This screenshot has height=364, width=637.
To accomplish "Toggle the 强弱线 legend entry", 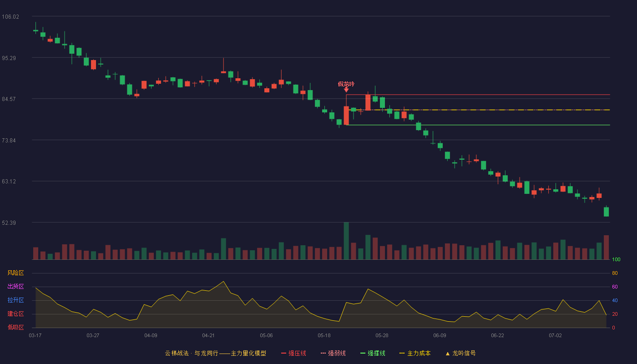I will click(x=333, y=353).
